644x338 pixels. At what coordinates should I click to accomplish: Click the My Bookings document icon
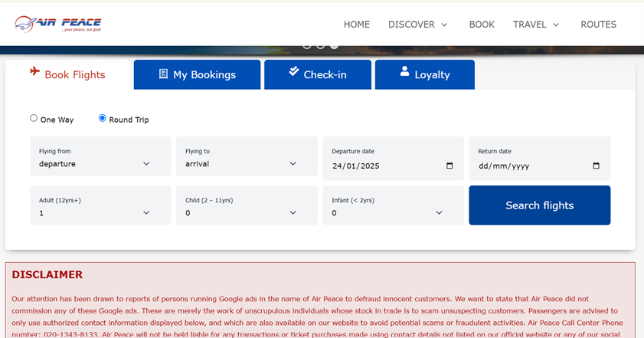click(x=163, y=74)
